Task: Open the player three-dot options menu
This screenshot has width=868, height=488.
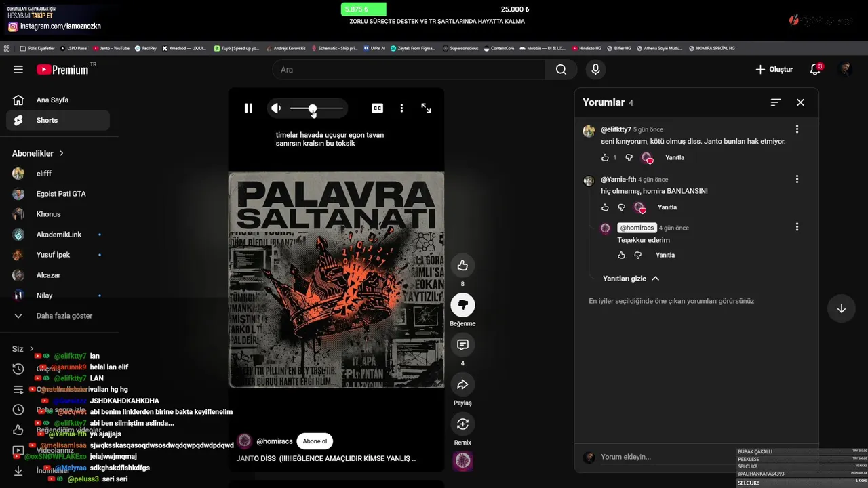Action: 401,108
